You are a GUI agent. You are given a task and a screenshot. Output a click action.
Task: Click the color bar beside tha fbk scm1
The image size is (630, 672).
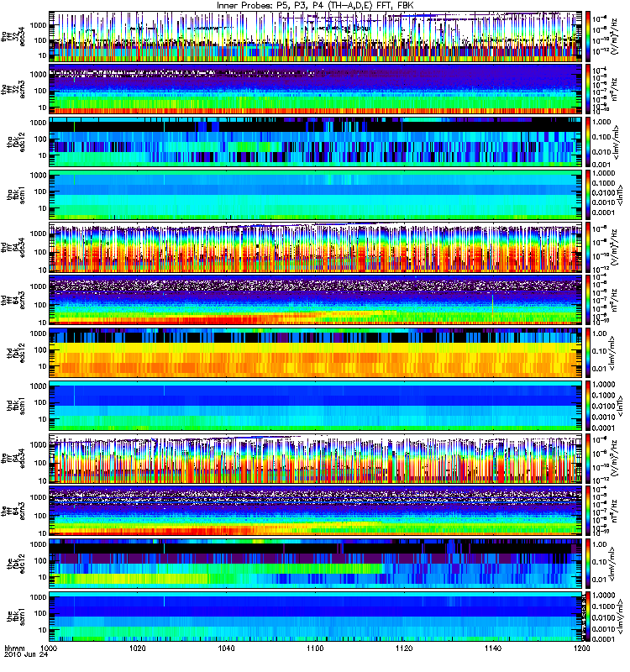[x=588, y=195]
